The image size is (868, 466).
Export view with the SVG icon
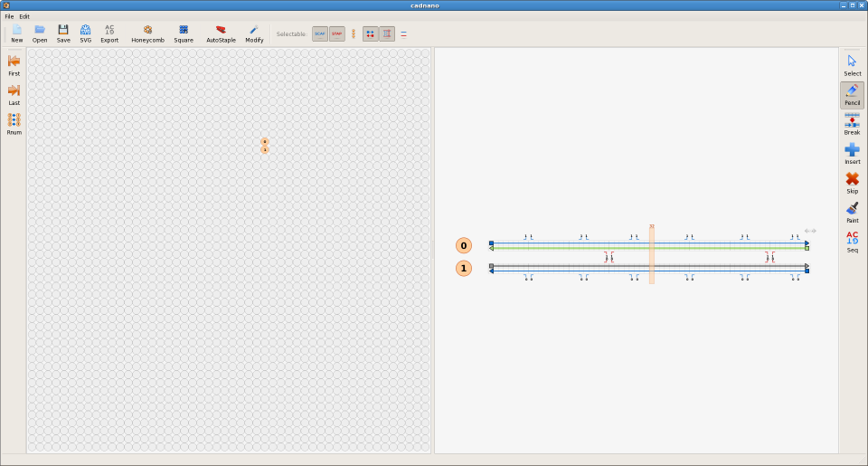coord(85,33)
